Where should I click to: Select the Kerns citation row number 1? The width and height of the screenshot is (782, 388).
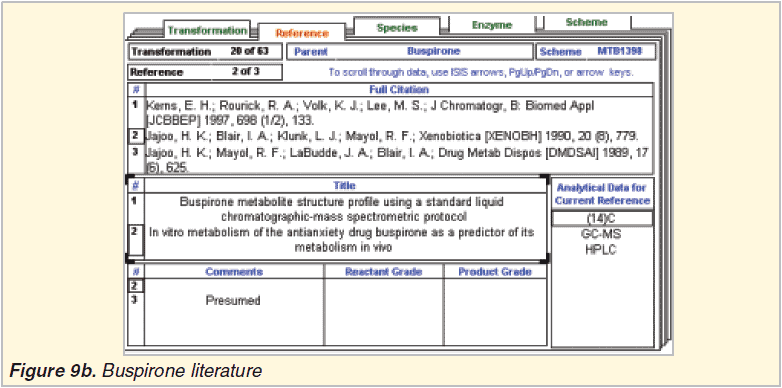pos(135,105)
